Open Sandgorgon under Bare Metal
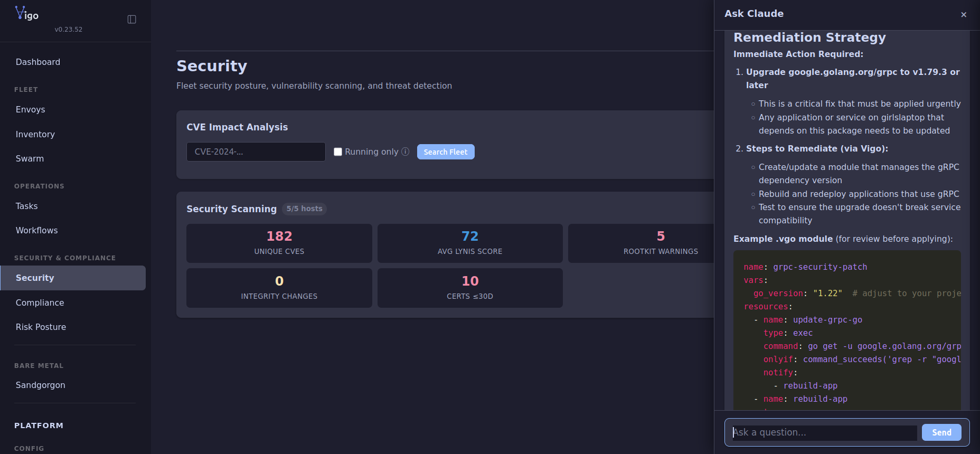 coord(73,385)
